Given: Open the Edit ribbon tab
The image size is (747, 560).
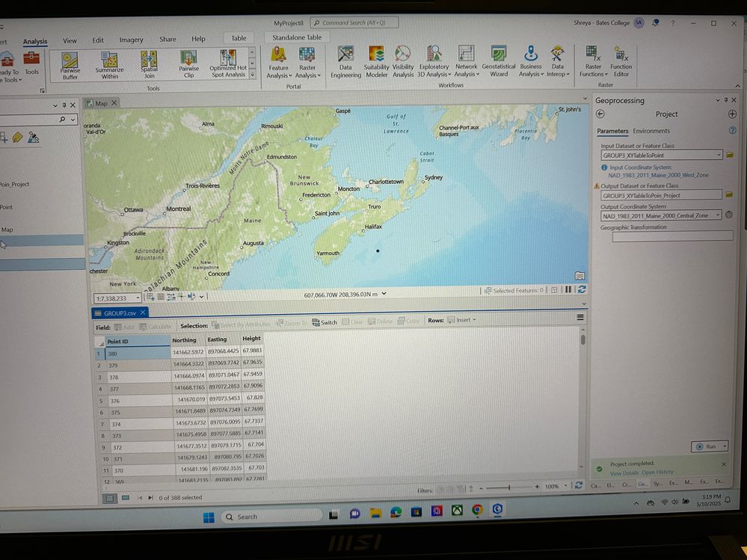Looking at the screenshot, I should (x=98, y=40).
